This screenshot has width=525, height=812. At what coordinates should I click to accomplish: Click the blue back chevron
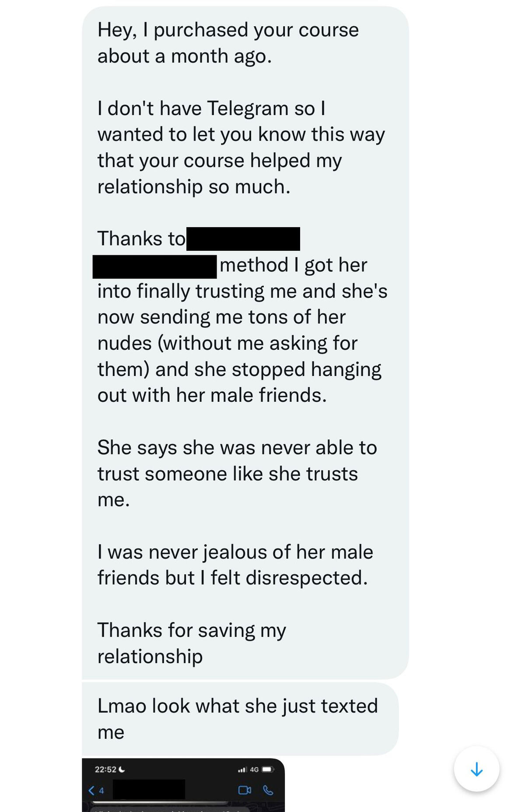91,790
